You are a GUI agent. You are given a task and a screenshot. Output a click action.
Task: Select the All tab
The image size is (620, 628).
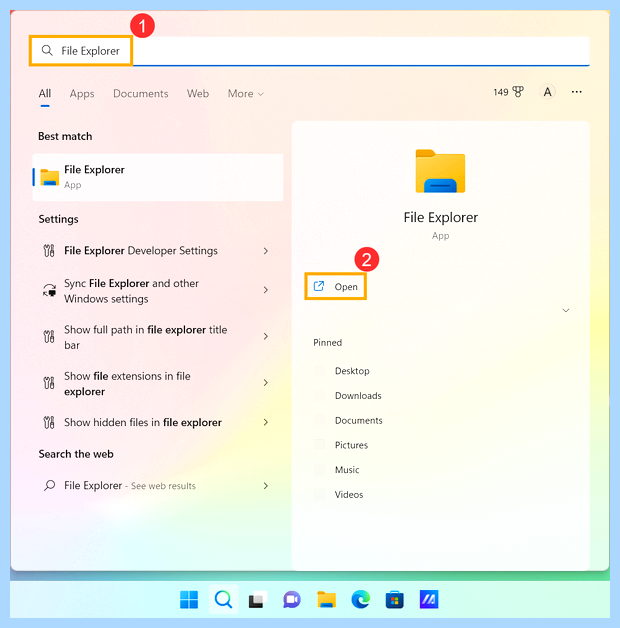tap(45, 94)
